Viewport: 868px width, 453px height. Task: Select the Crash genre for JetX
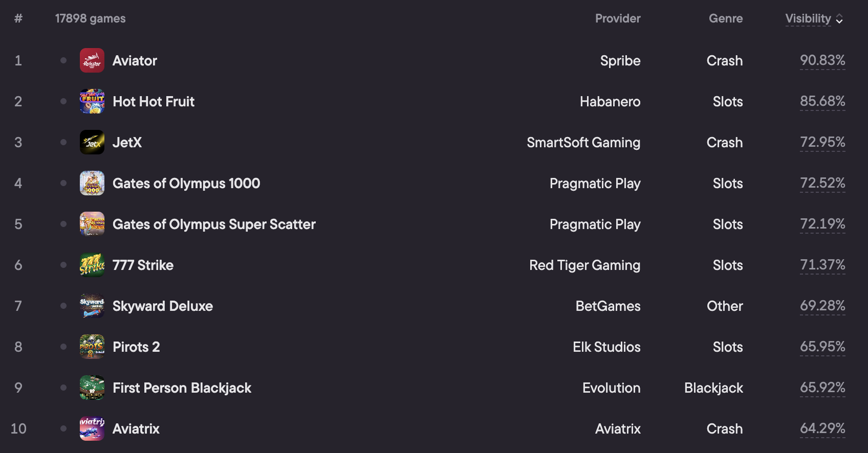725,142
